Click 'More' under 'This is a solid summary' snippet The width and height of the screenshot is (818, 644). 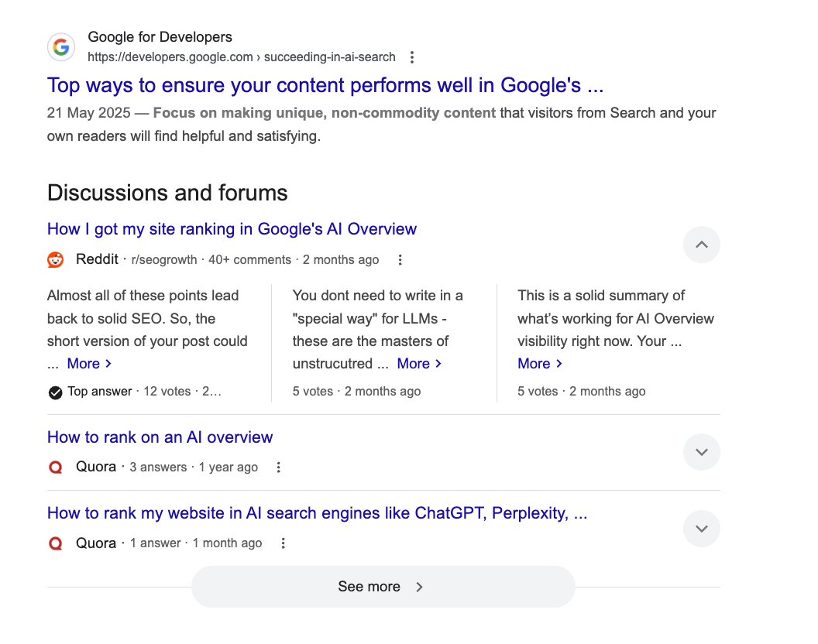click(540, 364)
